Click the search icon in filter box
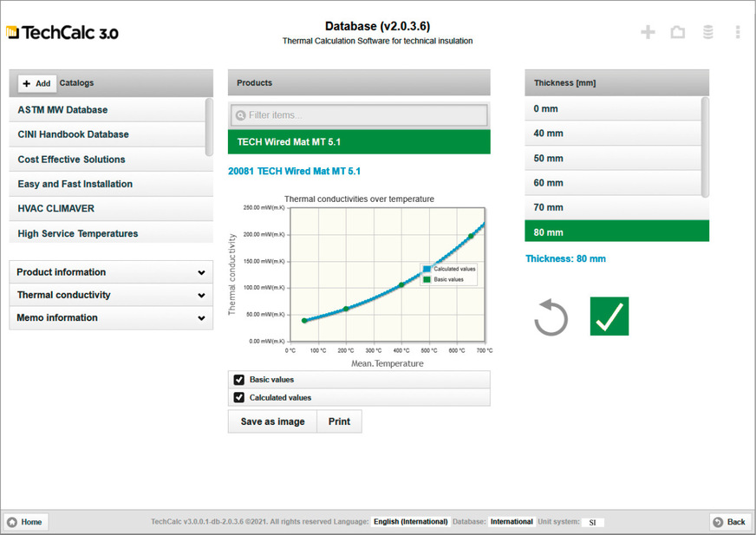Image resolution: width=756 pixels, height=535 pixels. (x=241, y=115)
